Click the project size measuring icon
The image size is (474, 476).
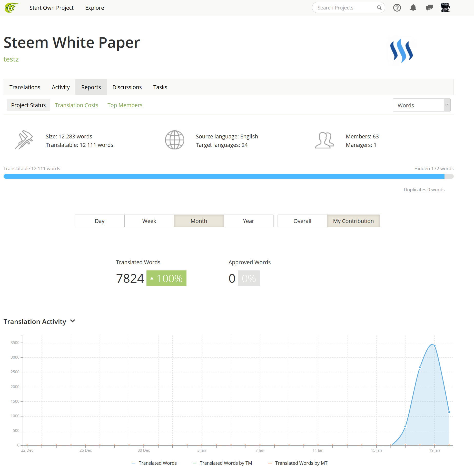pyautogui.click(x=24, y=140)
